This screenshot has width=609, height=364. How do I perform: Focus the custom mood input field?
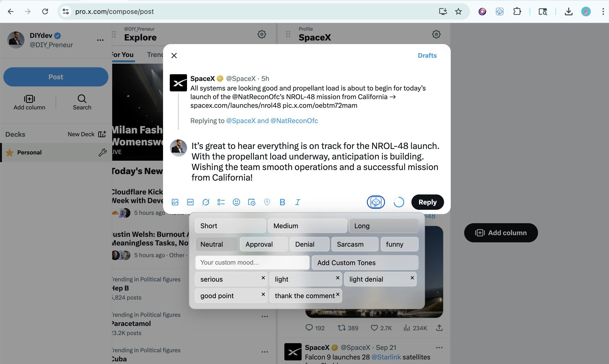pyautogui.click(x=252, y=262)
